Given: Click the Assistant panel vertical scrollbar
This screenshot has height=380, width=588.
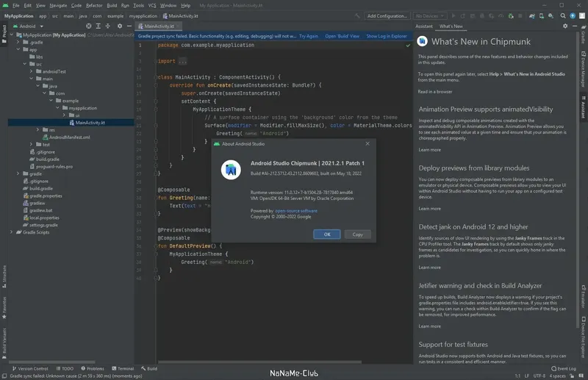Looking at the screenshot, I should (x=578, y=178).
